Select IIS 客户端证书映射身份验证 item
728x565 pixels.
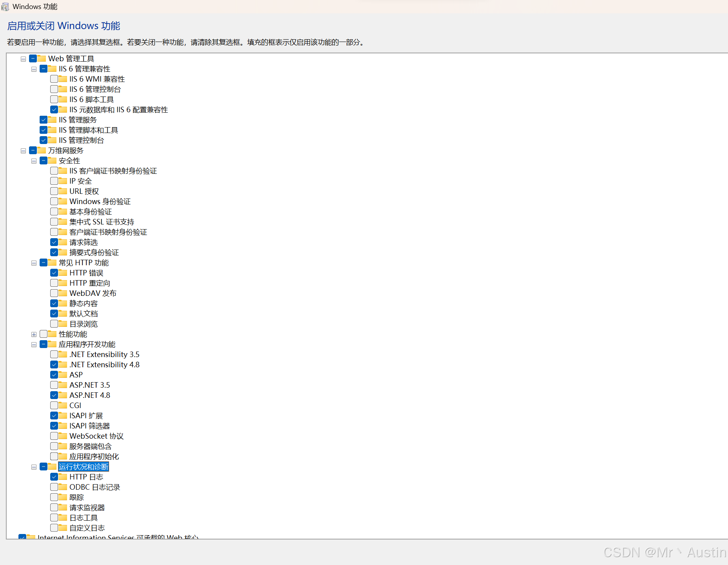tap(113, 171)
